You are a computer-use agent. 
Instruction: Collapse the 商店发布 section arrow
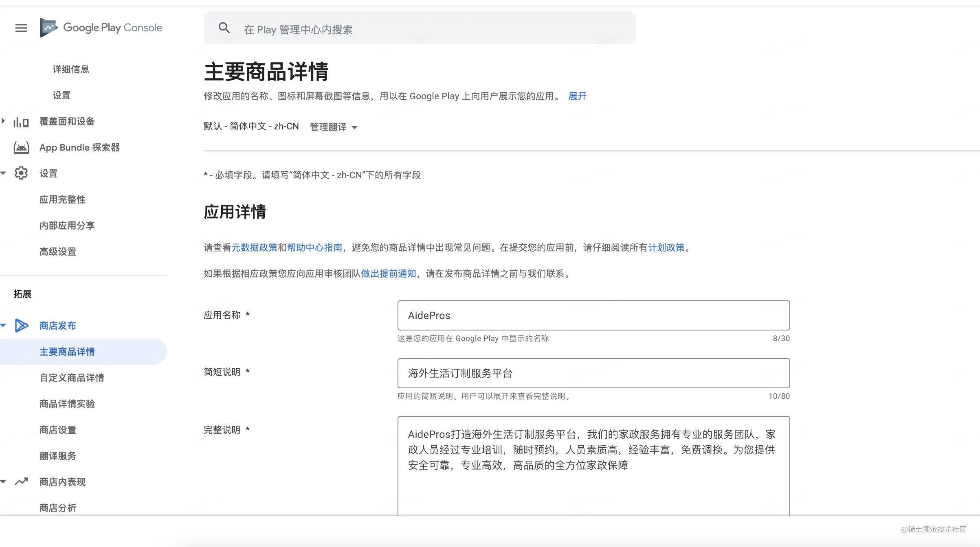point(3,326)
